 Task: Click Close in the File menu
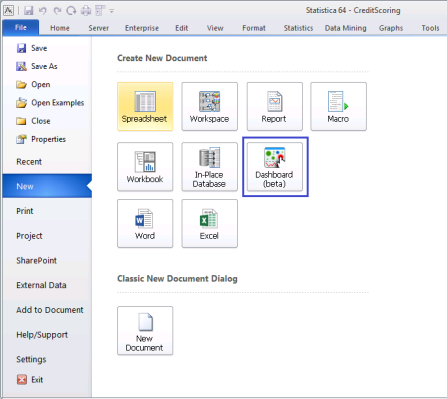click(x=33, y=121)
